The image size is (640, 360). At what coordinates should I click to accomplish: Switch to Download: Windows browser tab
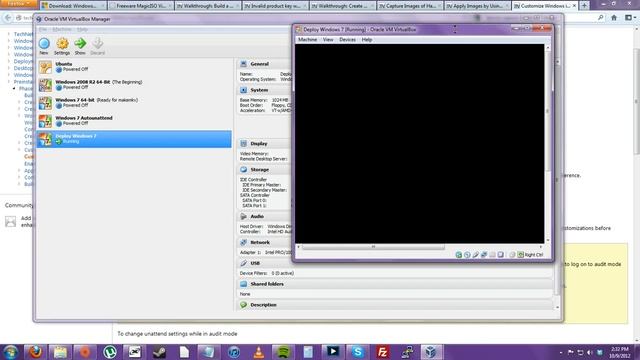point(73,6)
